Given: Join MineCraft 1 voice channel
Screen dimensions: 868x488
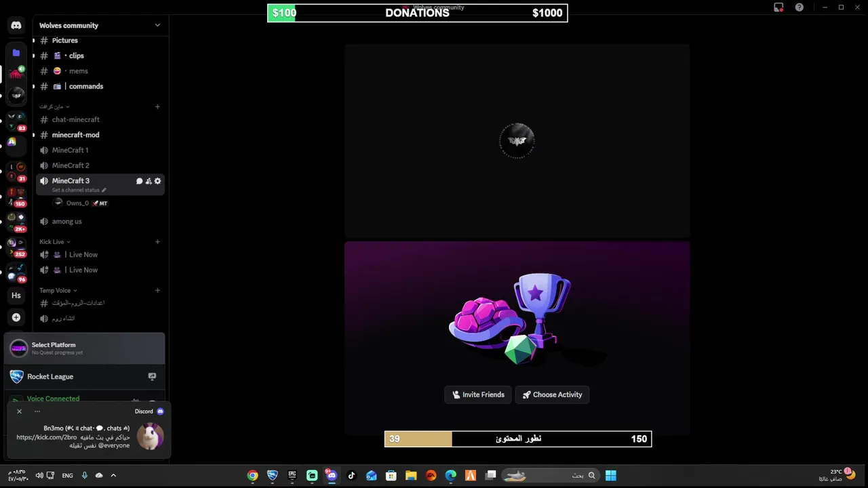Looking at the screenshot, I should point(100,150).
